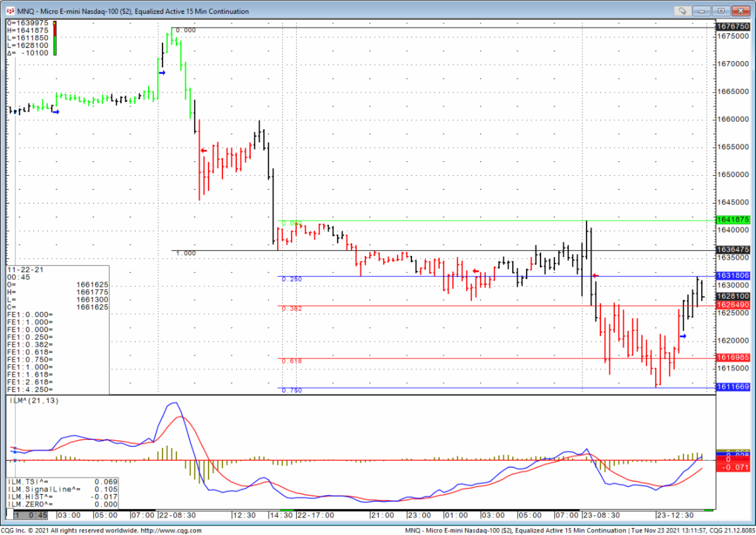756x535 pixels.
Task: Select the blue 1611669 price label
Action: [x=733, y=387]
